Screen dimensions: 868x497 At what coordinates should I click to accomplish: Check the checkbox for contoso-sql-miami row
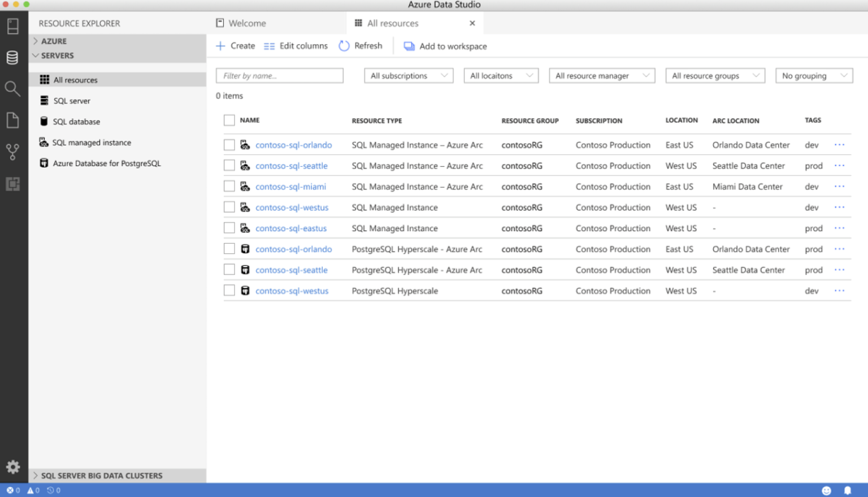(229, 185)
